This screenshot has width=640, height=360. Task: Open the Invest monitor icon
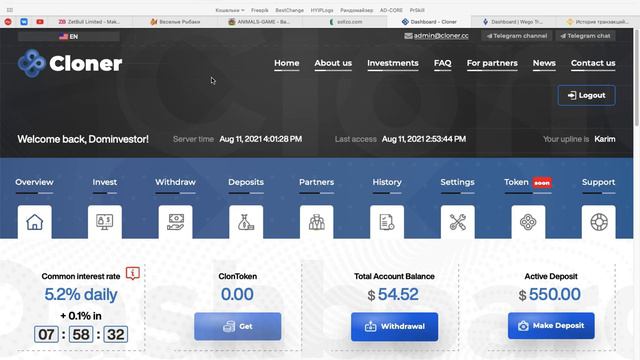point(105,222)
